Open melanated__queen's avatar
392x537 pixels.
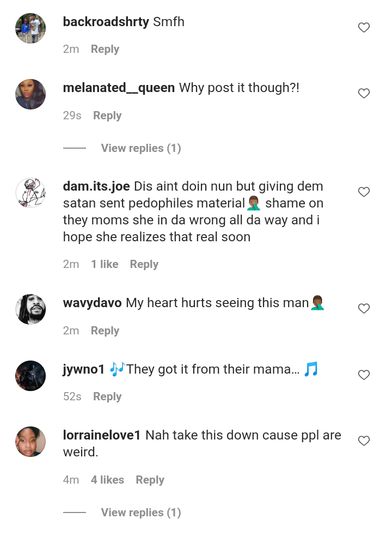30,94
